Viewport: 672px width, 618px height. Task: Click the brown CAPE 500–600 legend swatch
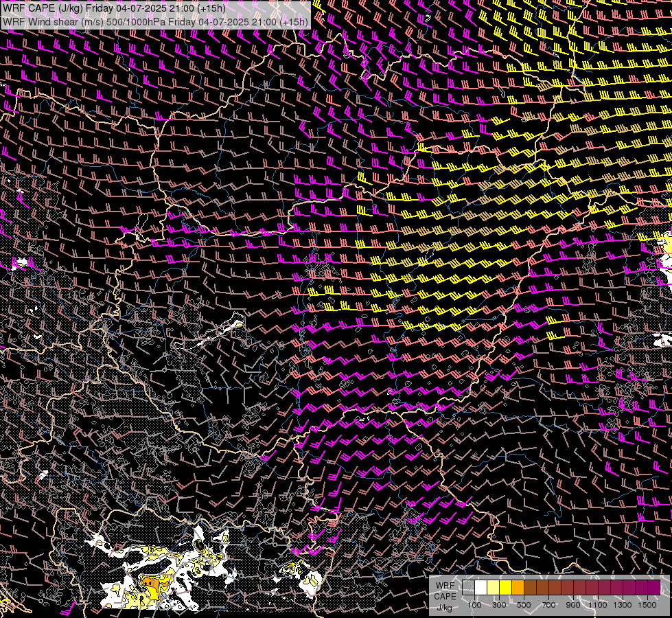tap(530, 588)
